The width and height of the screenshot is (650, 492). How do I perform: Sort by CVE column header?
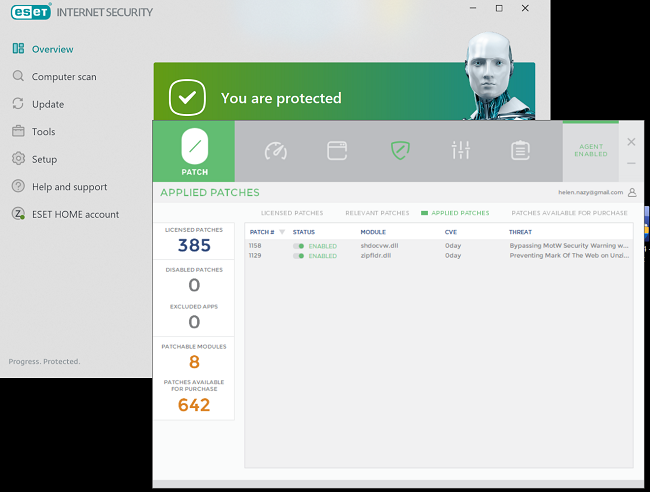(x=451, y=232)
